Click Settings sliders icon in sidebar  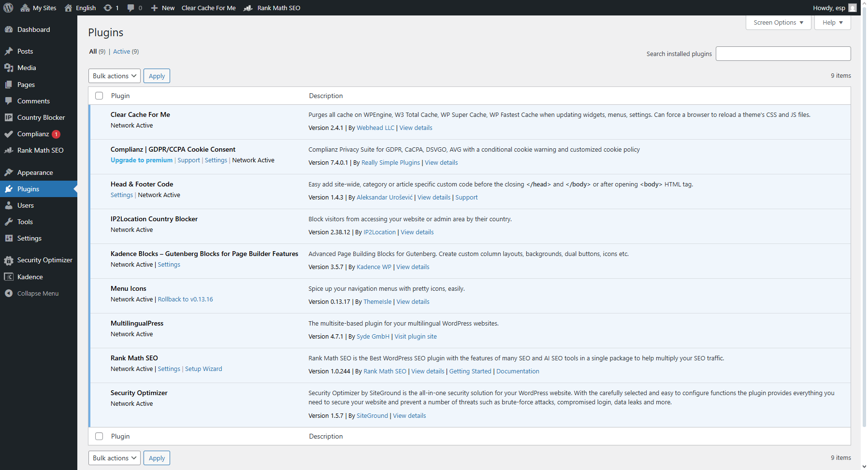(x=9, y=238)
